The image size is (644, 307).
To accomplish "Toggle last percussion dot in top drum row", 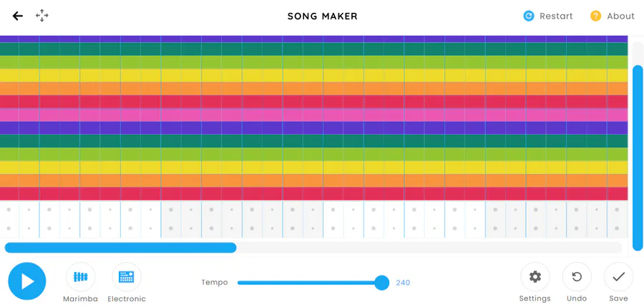I will 617,210.
